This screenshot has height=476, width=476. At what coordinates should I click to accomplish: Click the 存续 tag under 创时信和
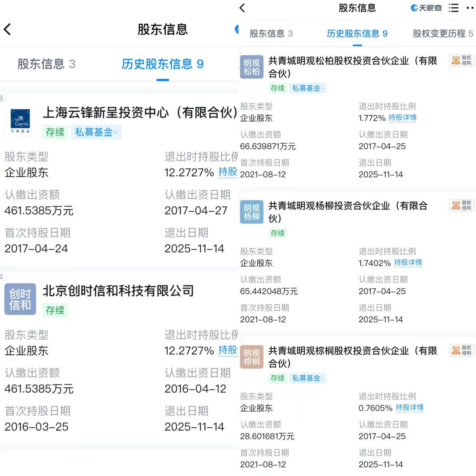pyautogui.click(x=55, y=310)
